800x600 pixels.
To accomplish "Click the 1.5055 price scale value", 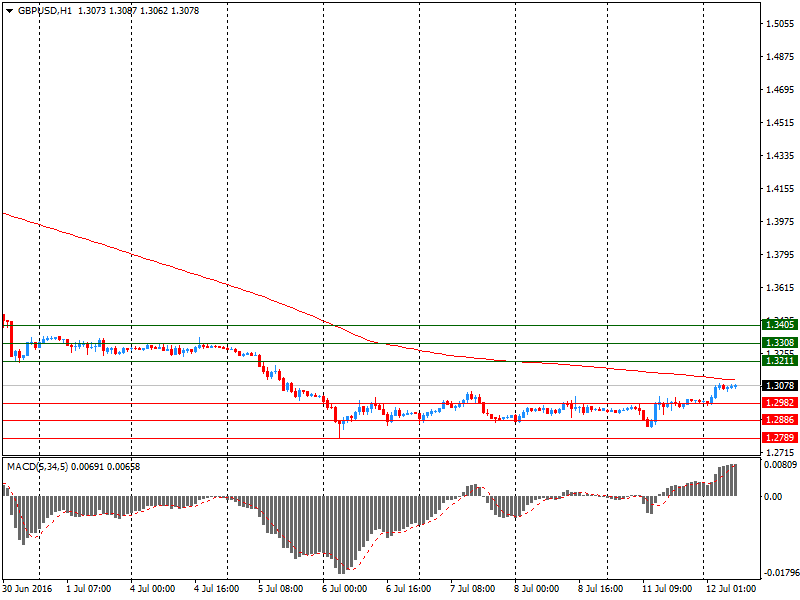I will (780, 23).
